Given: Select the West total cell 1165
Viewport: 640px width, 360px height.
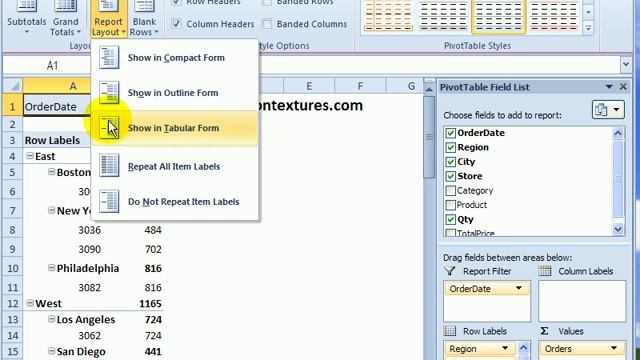Looking at the screenshot, I should (144, 303).
